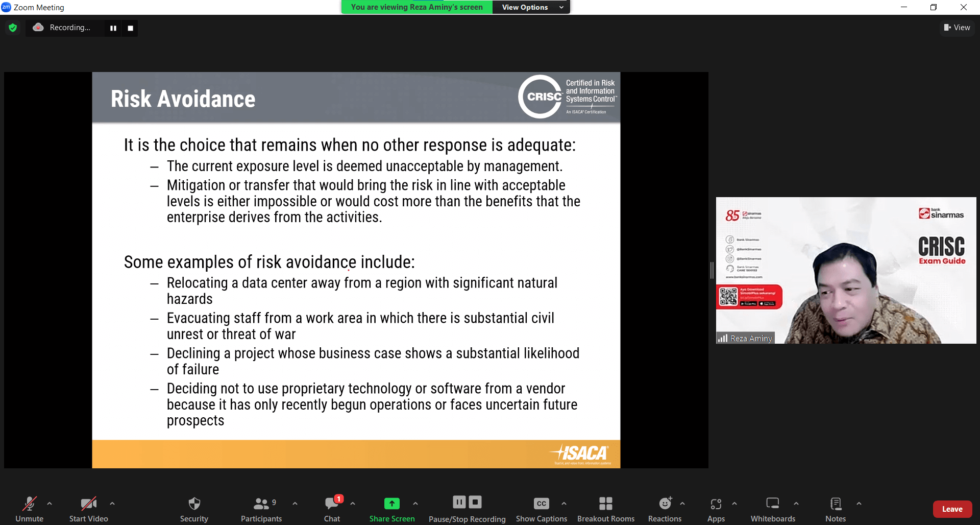Image resolution: width=980 pixels, height=525 pixels.
Task: Pause the recording in the top bar
Action: (x=113, y=28)
